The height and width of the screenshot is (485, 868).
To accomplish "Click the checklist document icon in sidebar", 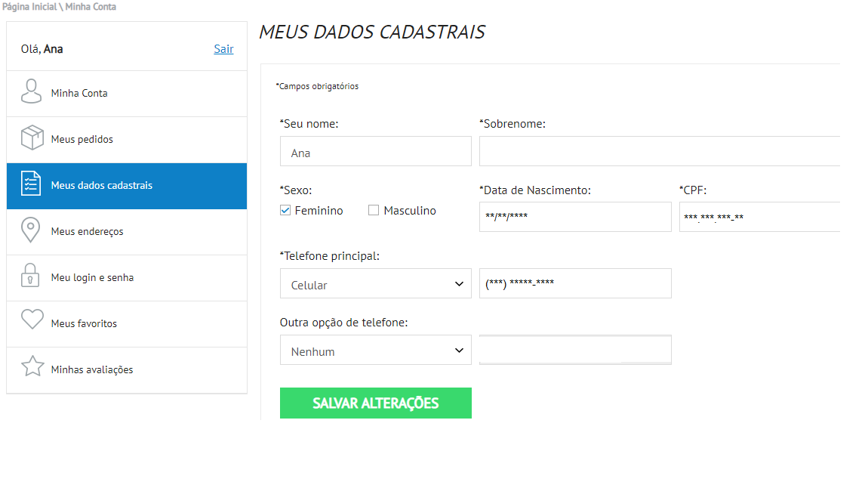I will click(x=31, y=185).
